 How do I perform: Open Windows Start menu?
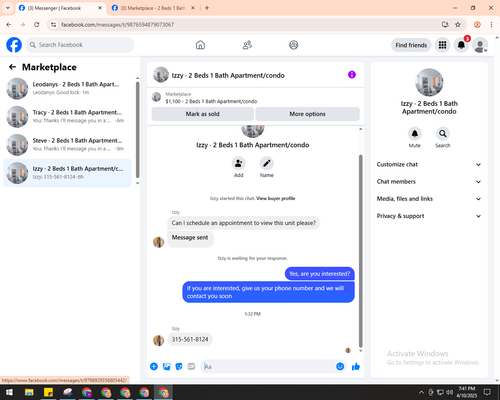[x=9, y=392]
